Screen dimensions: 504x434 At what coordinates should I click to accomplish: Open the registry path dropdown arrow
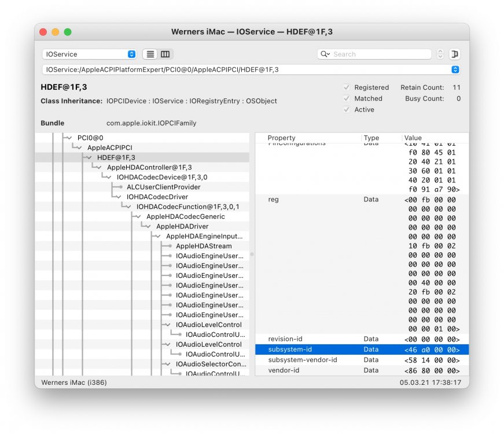coord(455,69)
